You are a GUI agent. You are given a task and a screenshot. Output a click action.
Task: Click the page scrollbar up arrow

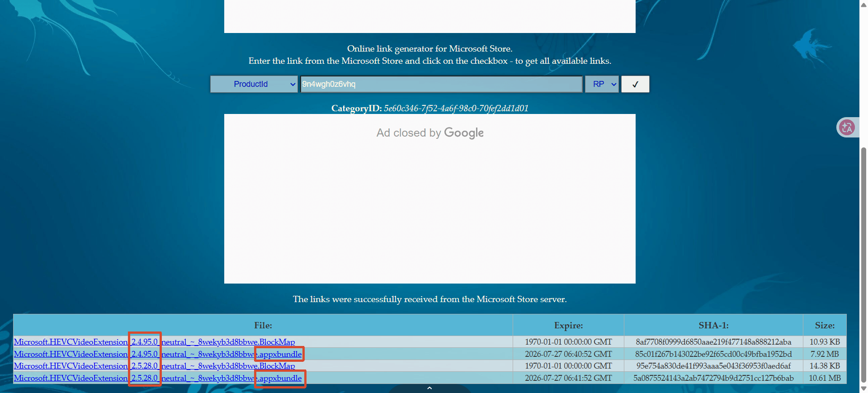(863, 5)
